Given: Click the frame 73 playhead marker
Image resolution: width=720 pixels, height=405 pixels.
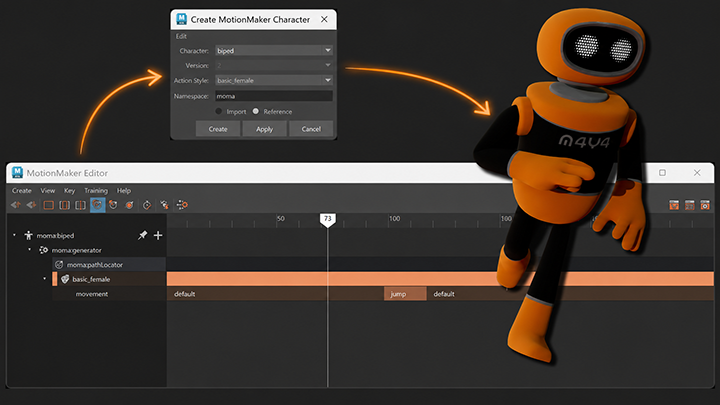Looking at the screenshot, I should coord(327,219).
